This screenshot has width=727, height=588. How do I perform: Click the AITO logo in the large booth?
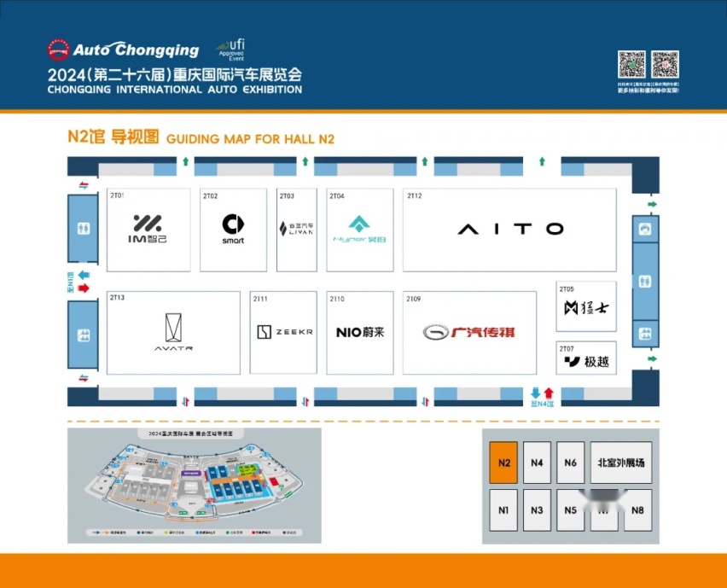click(x=510, y=229)
